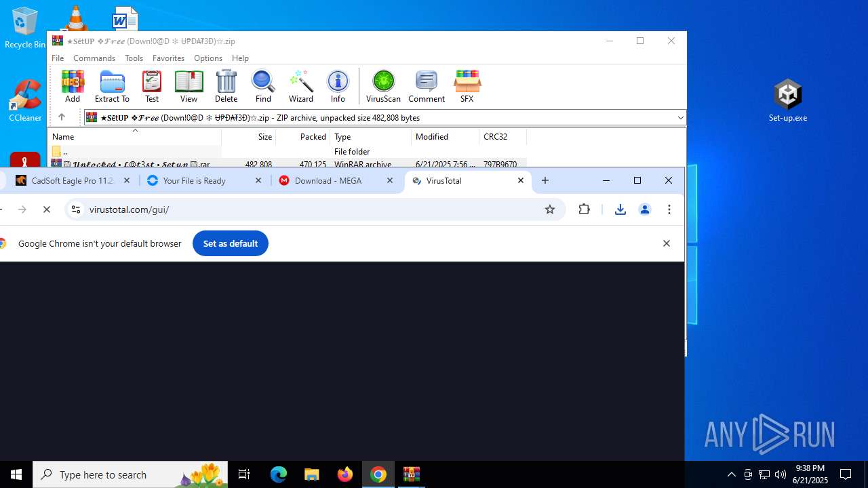Select the parent folder '..' row

pyautogui.click(x=287, y=151)
